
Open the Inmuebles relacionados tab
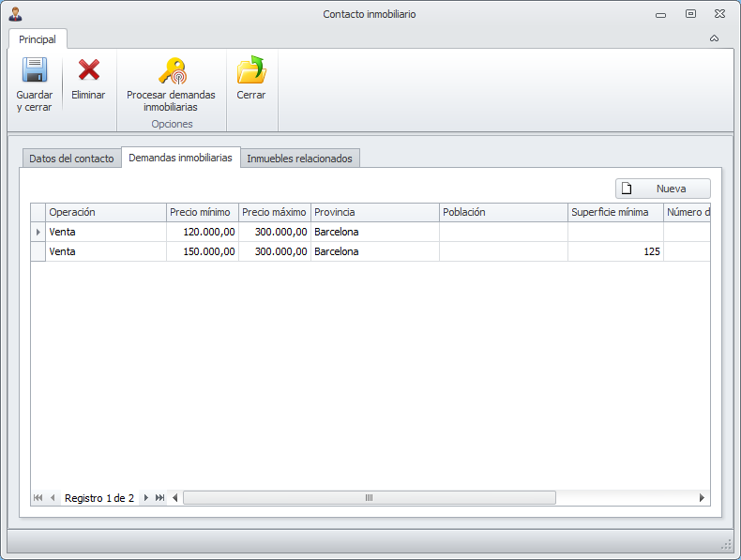pyautogui.click(x=299, y=159)
